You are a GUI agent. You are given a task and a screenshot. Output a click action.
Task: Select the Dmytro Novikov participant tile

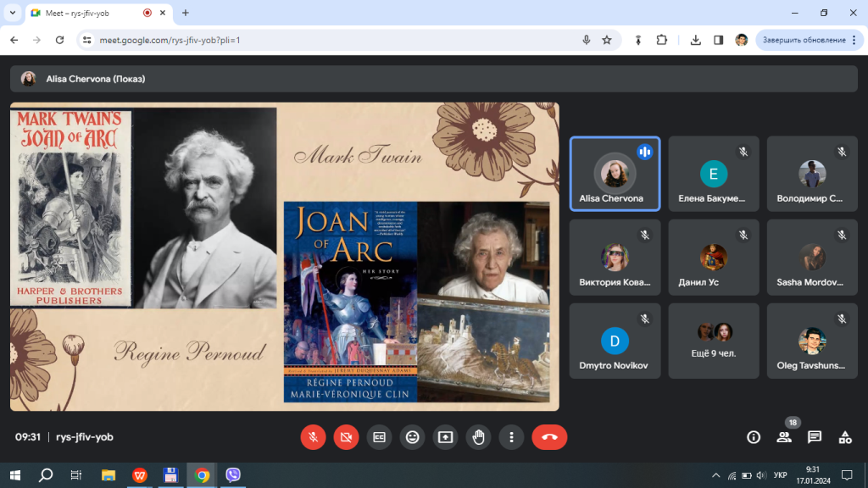(x=615, y=341)
